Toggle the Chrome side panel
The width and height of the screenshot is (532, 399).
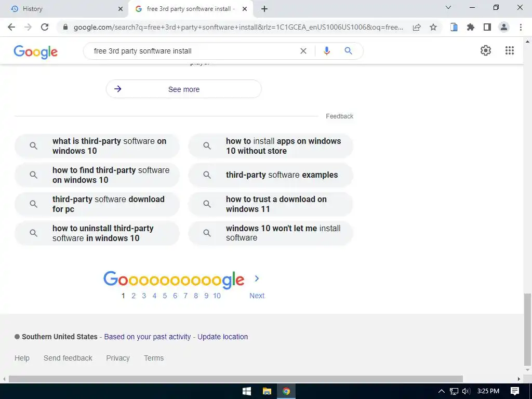coord(487,27)
